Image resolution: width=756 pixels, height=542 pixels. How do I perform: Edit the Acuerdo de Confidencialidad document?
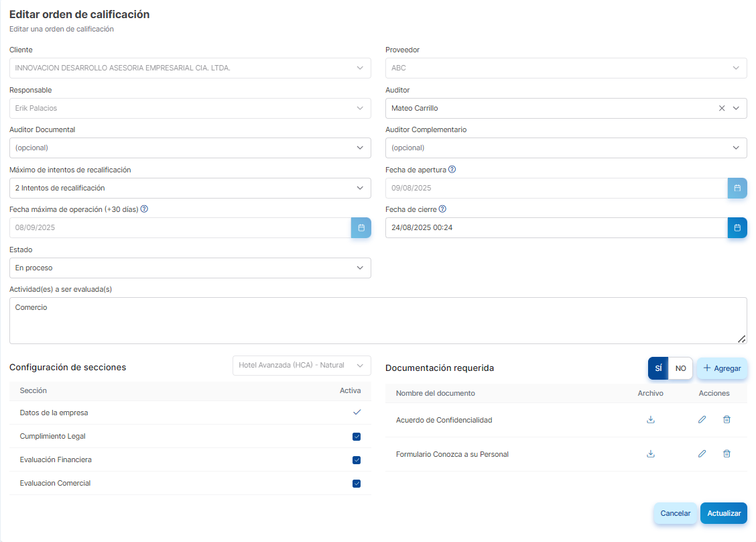702,420
